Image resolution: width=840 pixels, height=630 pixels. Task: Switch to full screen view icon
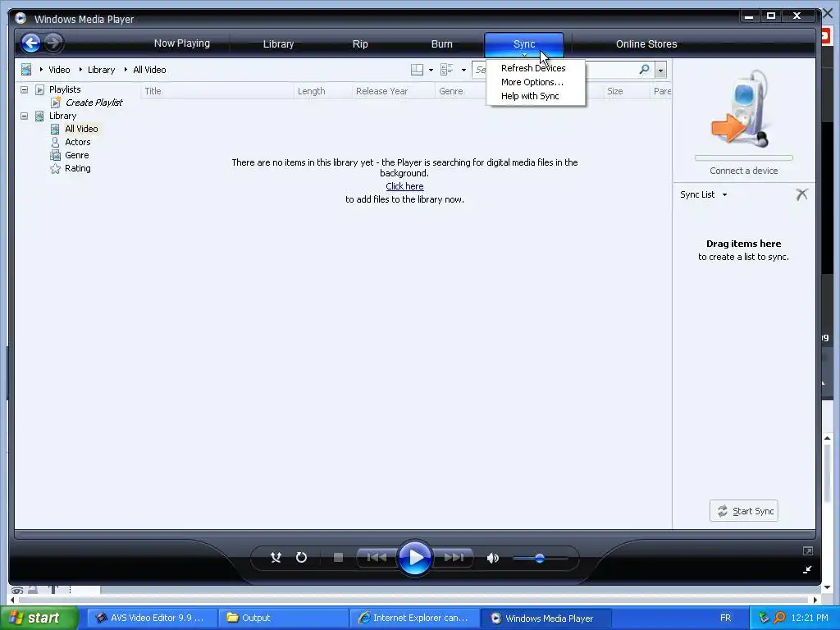point(808,550)
